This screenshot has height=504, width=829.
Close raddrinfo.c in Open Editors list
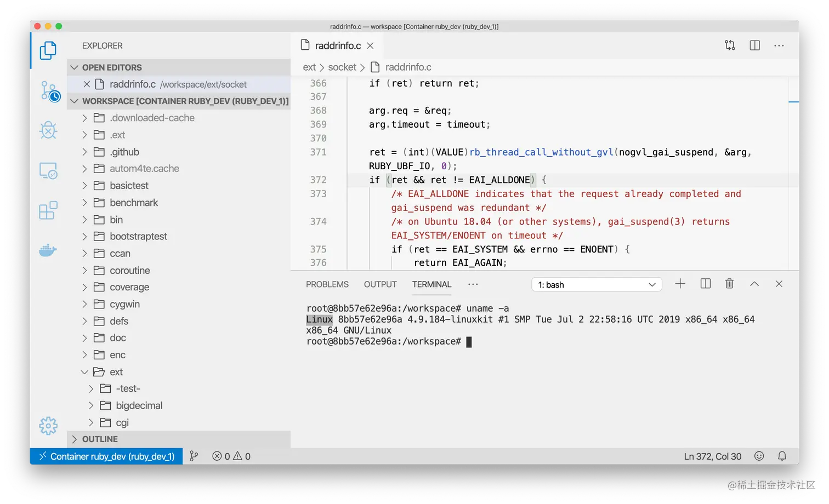tap(87, 84)
